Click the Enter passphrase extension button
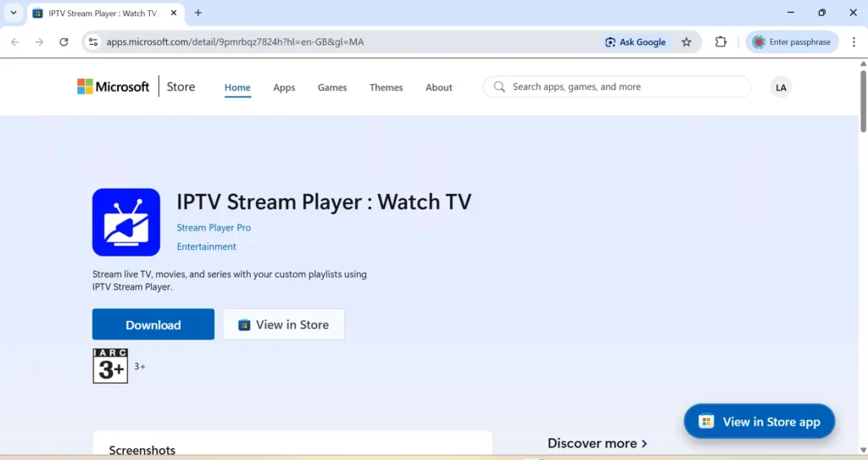Screen dimensions: 868x460 [x=792, y=42]
